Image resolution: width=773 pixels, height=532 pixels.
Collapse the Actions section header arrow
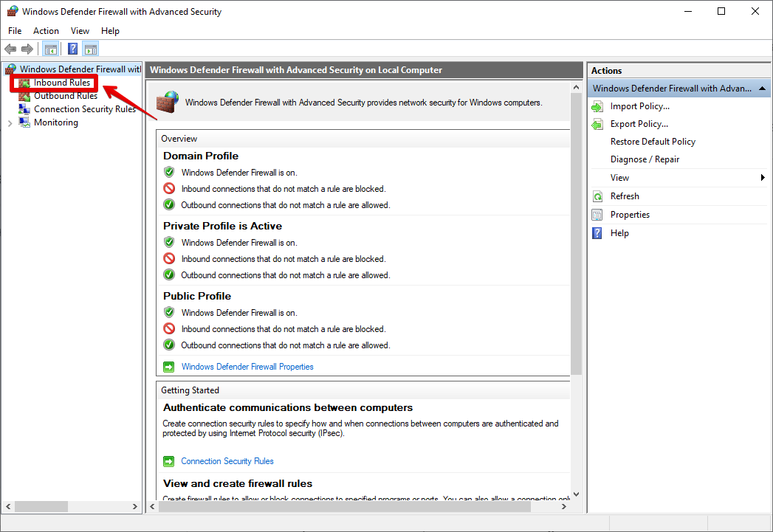763,89
